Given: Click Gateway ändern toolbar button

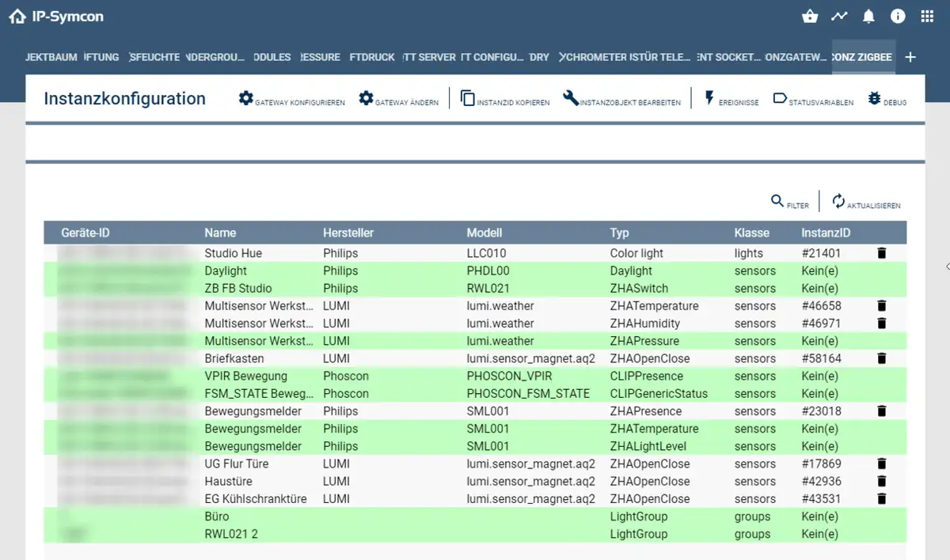Looking at the screenshot, I should [x=398, y=100].
